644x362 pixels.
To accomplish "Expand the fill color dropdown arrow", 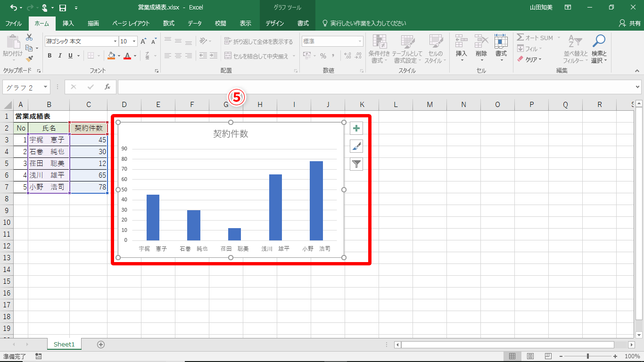I will tap(119, 56).
